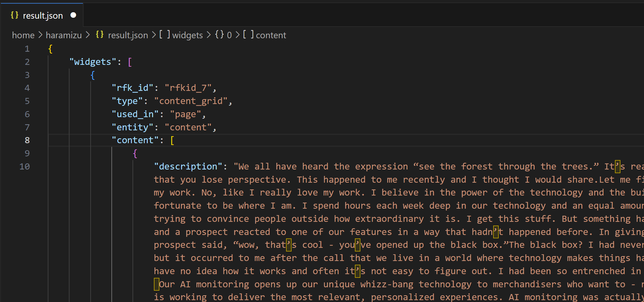This screenshot has width=644, height=302.
Task: Click line number 5 in gutter
Action: [27, 101]
